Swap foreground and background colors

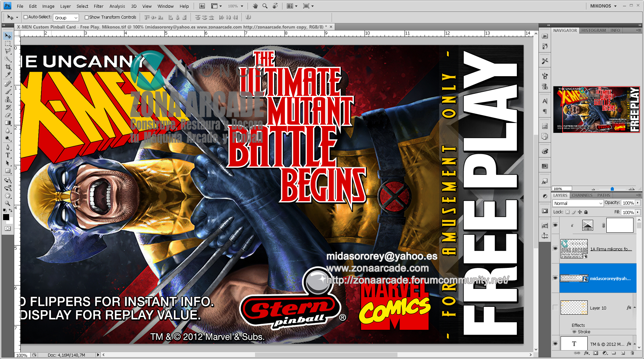click(11, 211)
